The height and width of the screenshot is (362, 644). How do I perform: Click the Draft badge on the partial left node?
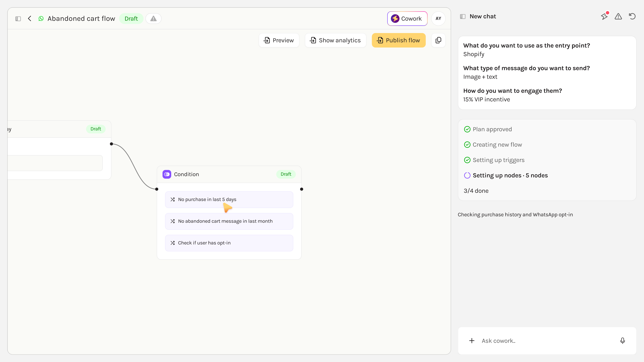(x=96, y=129)
